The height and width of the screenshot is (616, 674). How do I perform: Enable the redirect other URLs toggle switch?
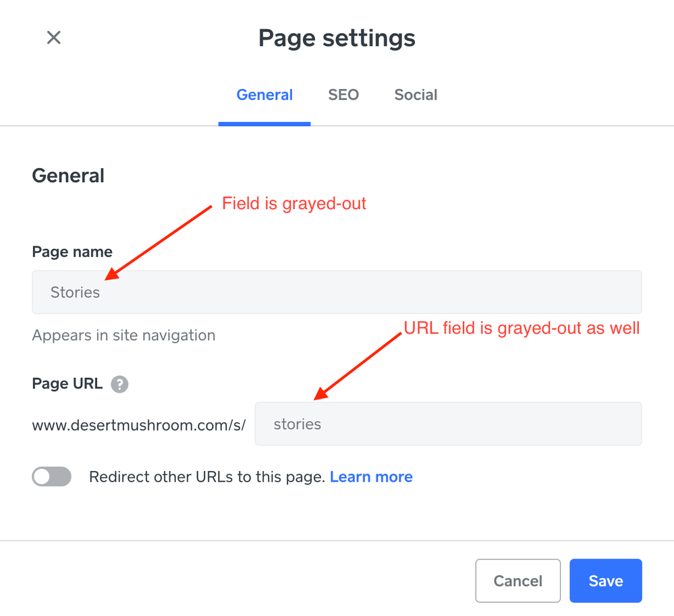(x=52, y=477)
